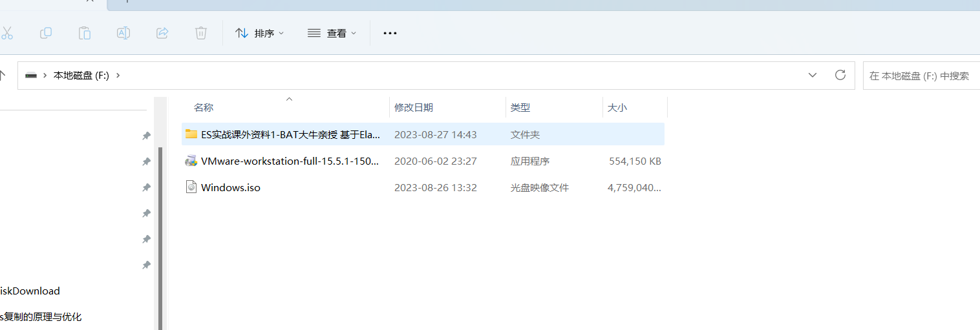
Task: Click the Copy icon in toolbar
Action: [46, 33]
